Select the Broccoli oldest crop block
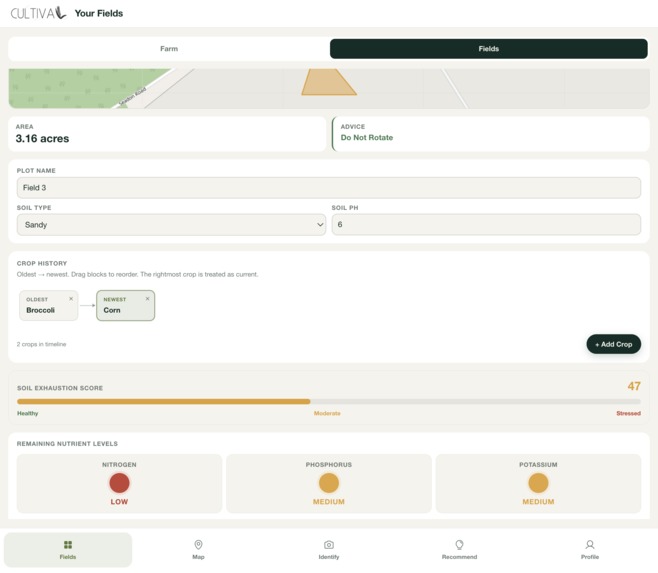This screenshot has height=573, width=658. click(48, 306)
